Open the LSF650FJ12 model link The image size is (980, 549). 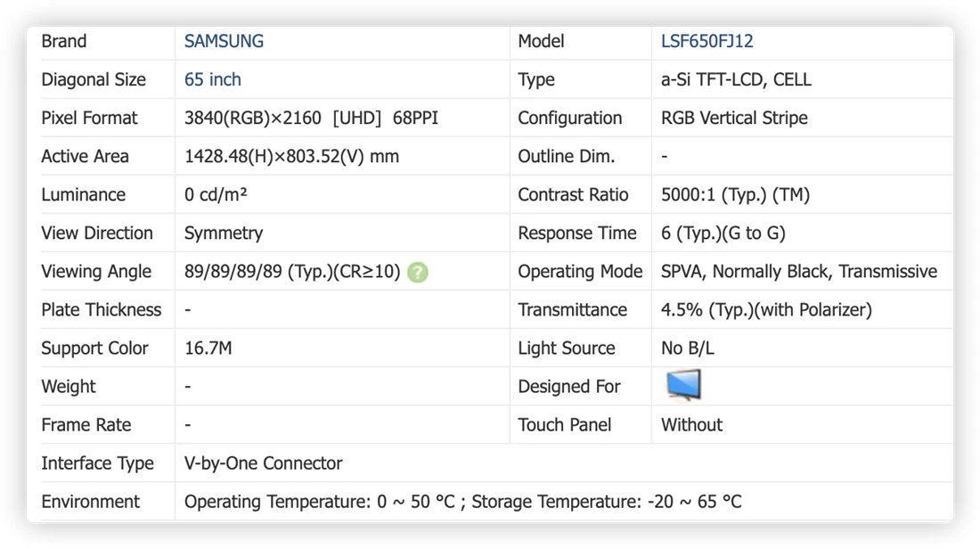pyautogui.click(x=706, y=41)
